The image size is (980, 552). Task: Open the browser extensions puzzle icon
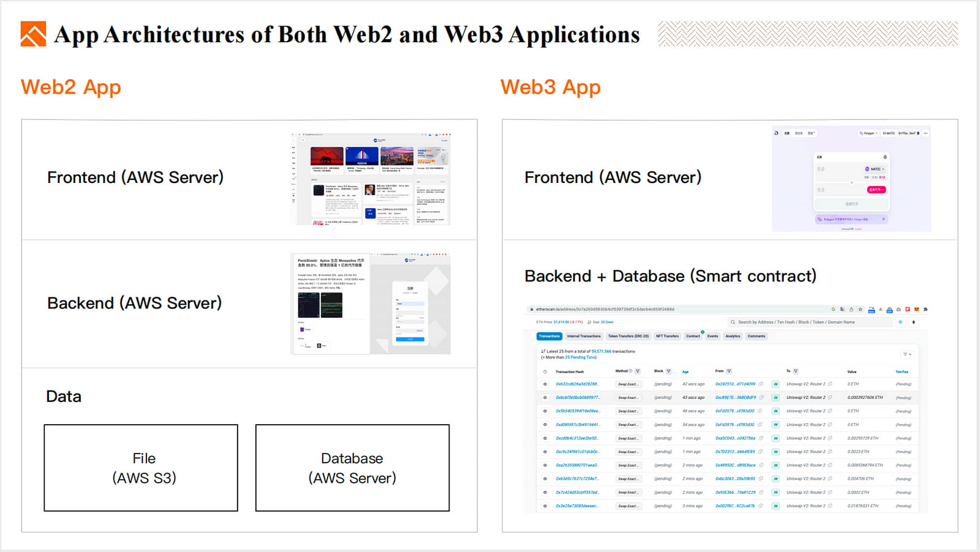[925, 310]
